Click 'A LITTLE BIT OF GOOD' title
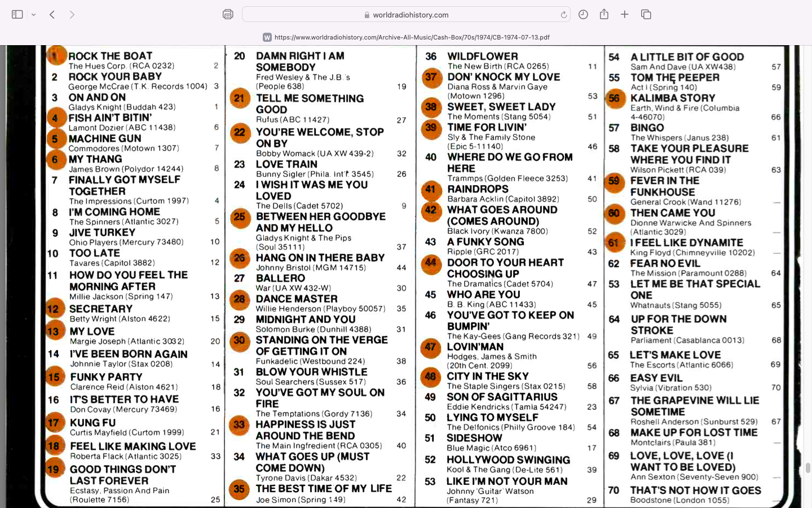Image resolution: width=812 pixels, height=508 pixels. click(x=687, y=57)
